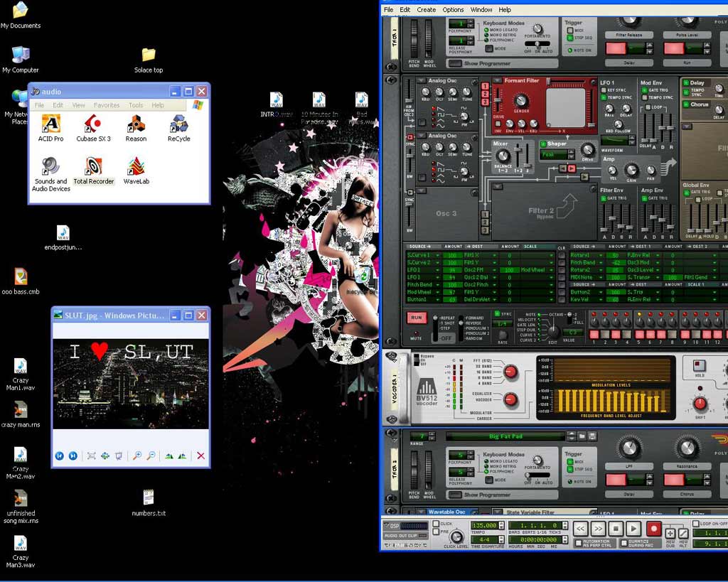Open the ReCycle shortcut icon
The image size is (728, 582).
178,129
